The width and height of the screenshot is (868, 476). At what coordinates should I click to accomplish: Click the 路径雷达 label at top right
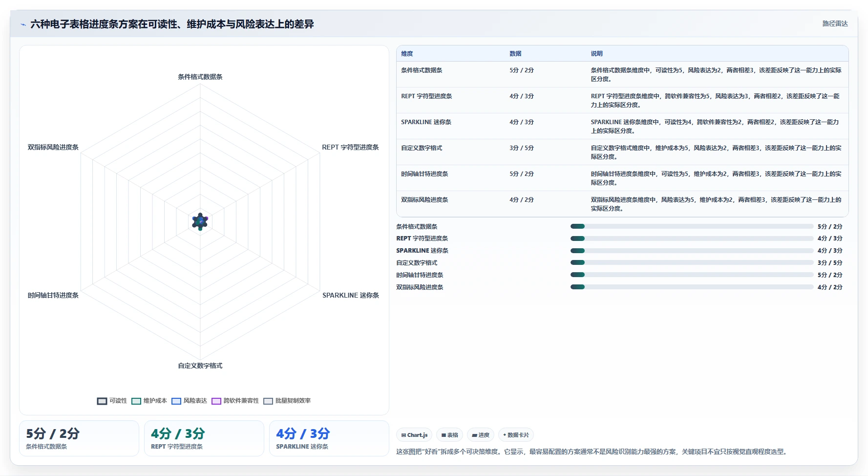click(835, 23)
